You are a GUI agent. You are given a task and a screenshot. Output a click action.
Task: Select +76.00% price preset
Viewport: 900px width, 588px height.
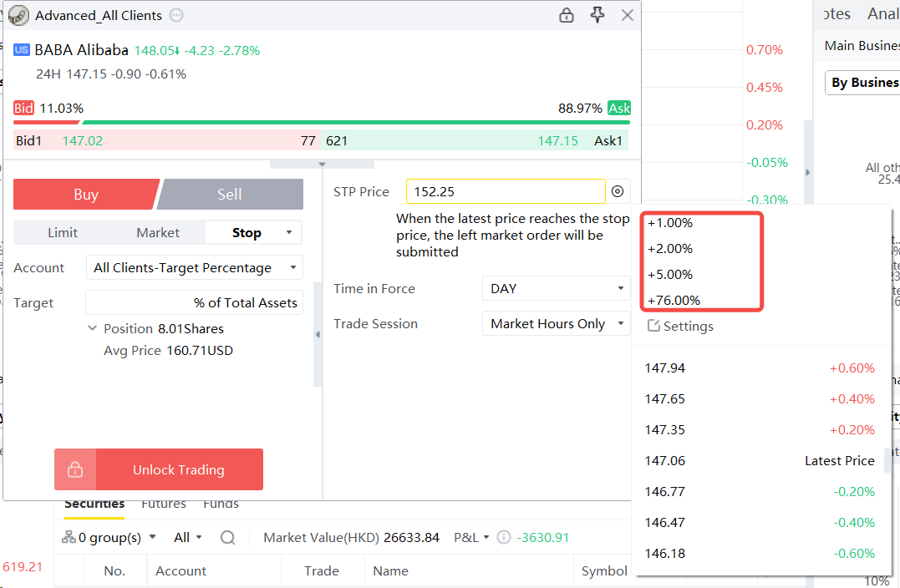(674, 301)
